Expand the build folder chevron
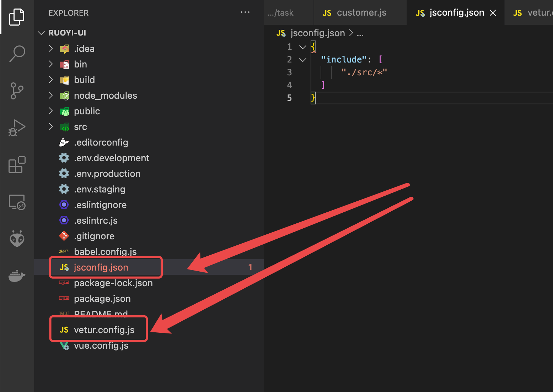Screen dimensions: 553x392 click(x=50, y=80)
